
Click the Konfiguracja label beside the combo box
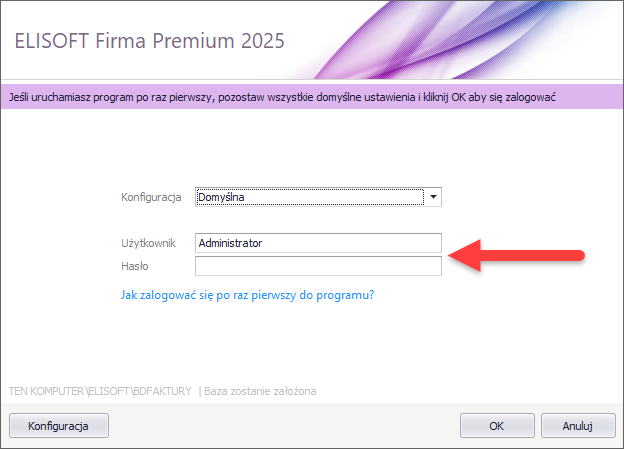(150, 197)
